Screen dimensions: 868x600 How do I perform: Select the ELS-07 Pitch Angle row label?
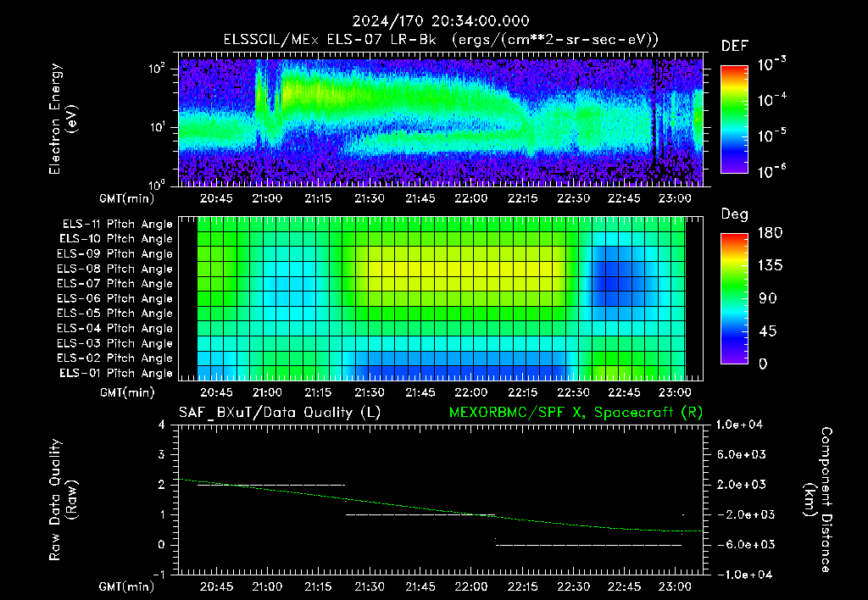coord(115,283)
